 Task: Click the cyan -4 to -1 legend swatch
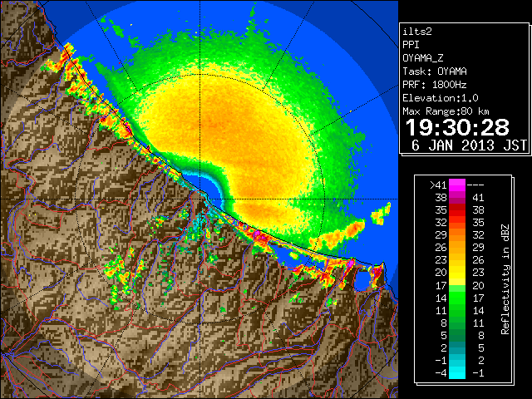457,373
